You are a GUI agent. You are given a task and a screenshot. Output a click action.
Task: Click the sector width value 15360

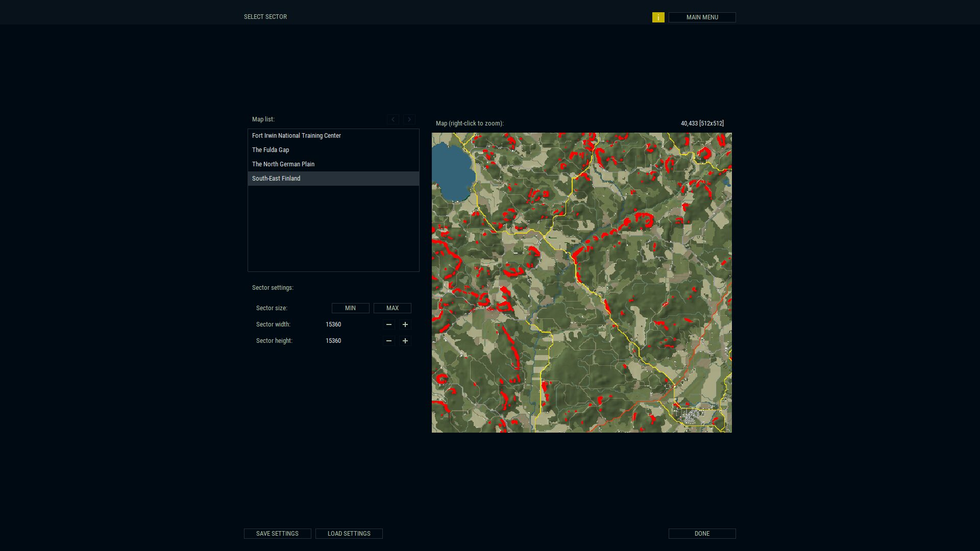[x=333, y=324]
